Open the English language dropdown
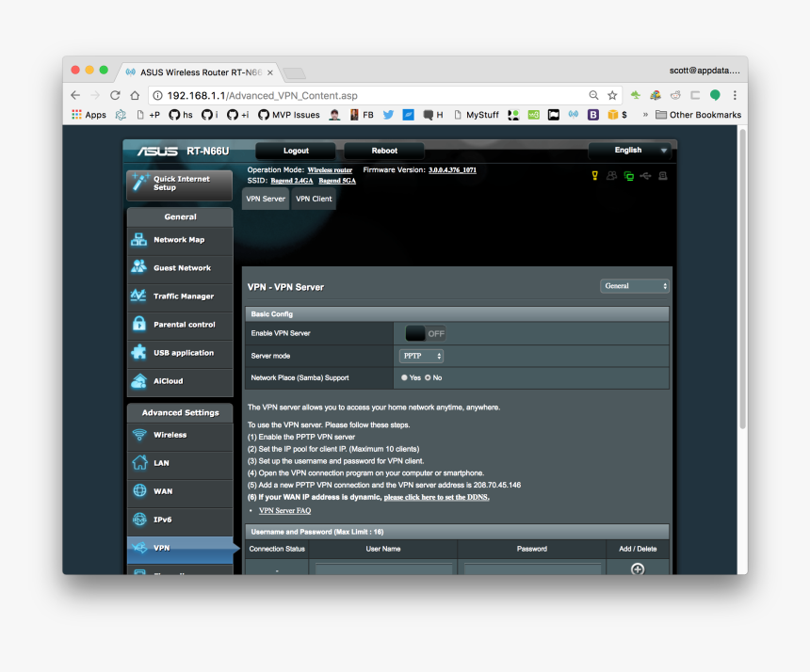 pyautogui.click(x=630, y=151)
